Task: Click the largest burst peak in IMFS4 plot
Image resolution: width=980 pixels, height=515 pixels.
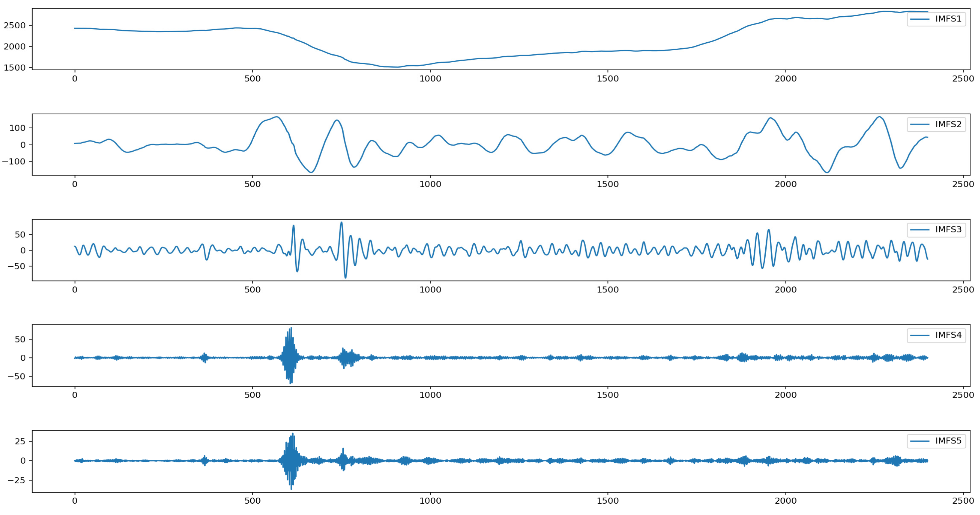Action: (x=291, y=328)
